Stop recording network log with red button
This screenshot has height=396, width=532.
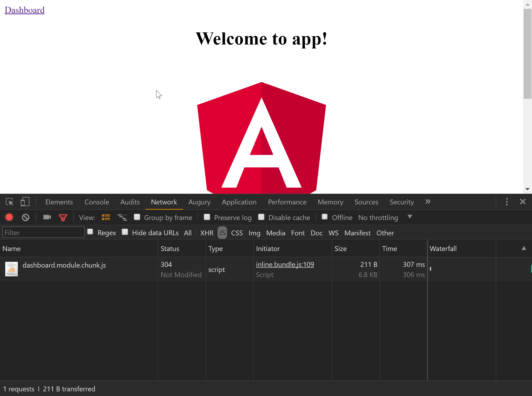[9, 217]
